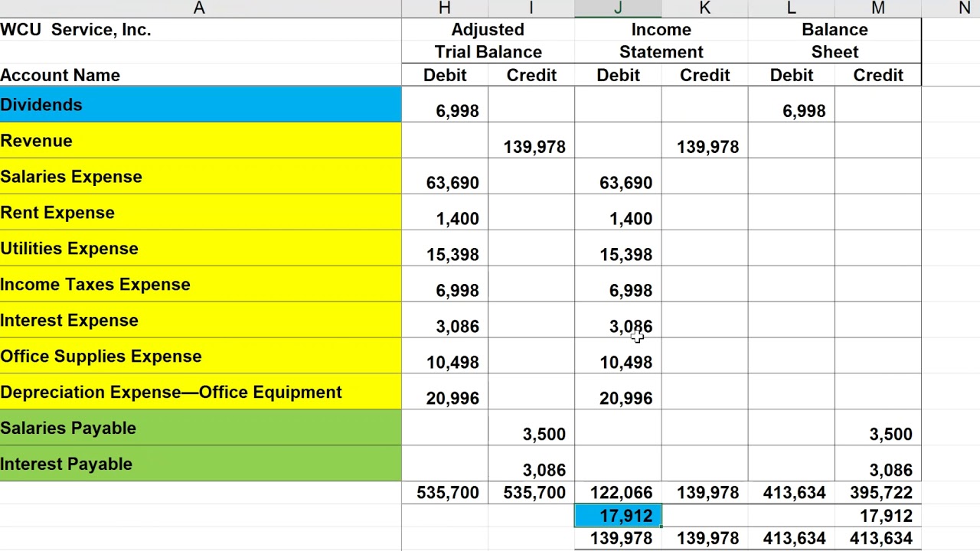Click Revenue 139,978 in Income Statement Credit
Viewport: 980px width, 551px height.
[x=704, y=141]
